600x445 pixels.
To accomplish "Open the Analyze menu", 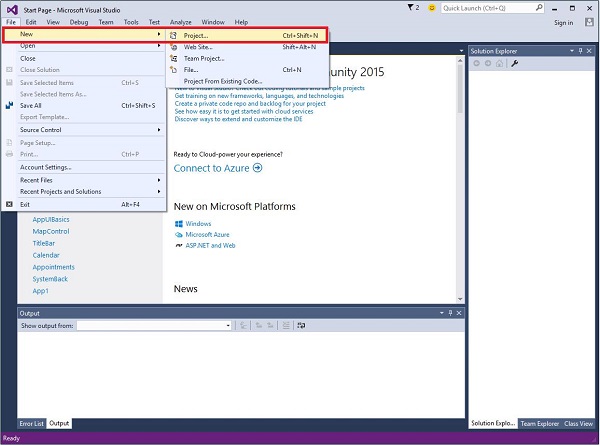I will point(181,22).
